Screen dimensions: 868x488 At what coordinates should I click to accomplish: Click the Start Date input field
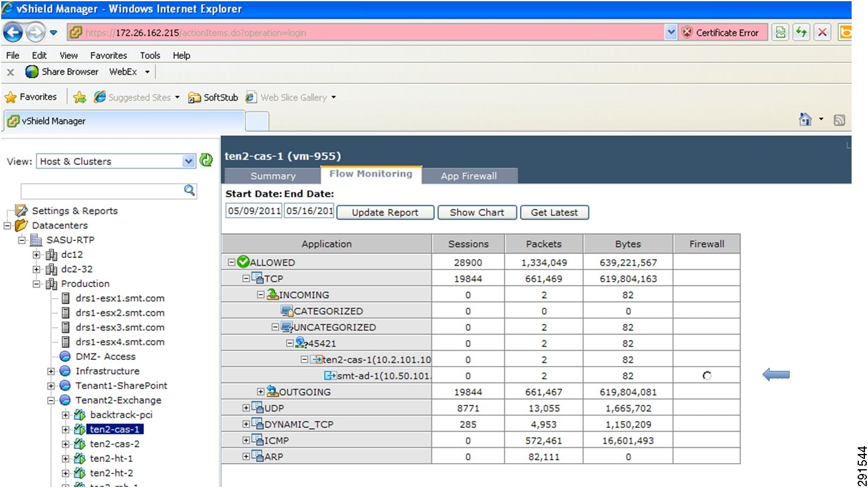(253, 211)
